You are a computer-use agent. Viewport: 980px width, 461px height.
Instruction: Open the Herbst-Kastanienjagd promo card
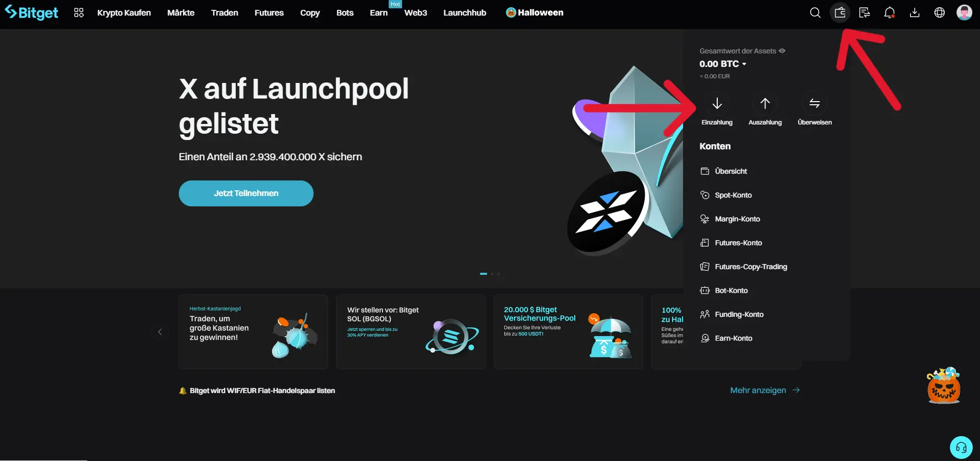pos(253,332)
